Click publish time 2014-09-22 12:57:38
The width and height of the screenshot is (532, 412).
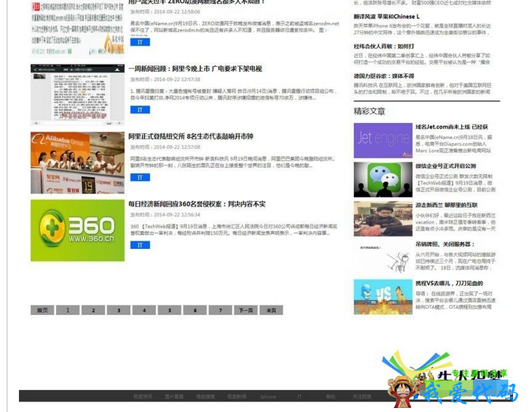[x=166, y=79]
